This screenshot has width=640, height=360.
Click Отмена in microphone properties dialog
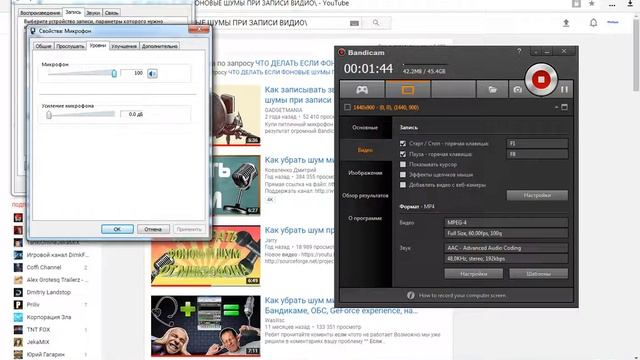tap(153, 229)
